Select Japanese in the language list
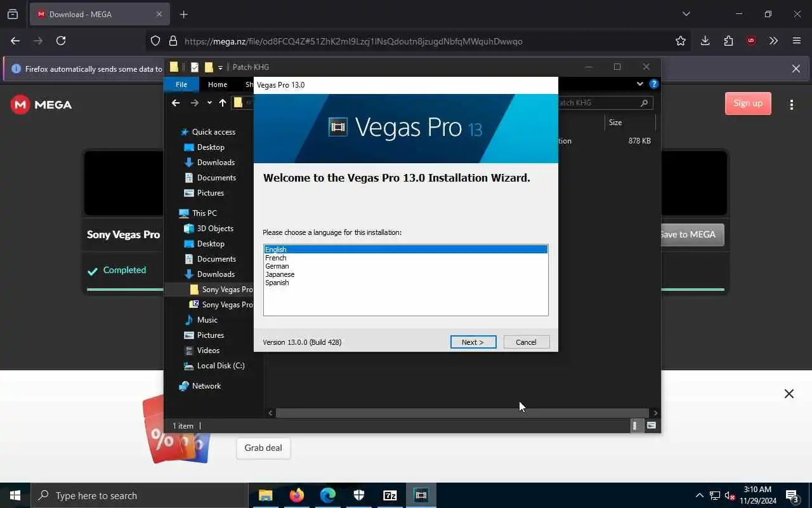 (280, 274)
